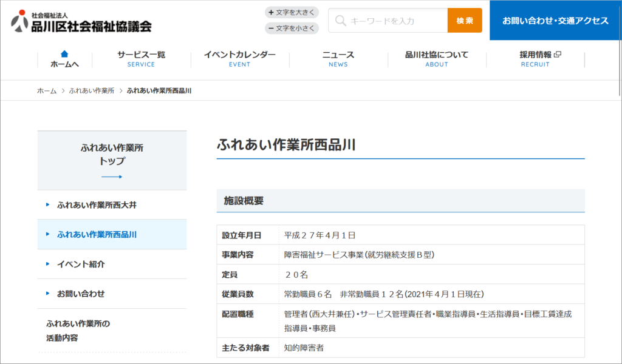Focus the keyword search input field

tap(396, 21)
